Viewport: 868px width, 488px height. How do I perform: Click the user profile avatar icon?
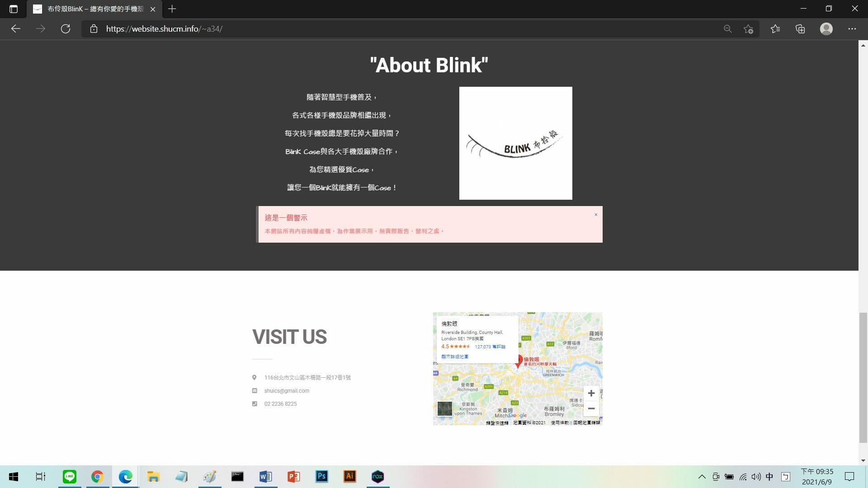(x=826, y=29)
